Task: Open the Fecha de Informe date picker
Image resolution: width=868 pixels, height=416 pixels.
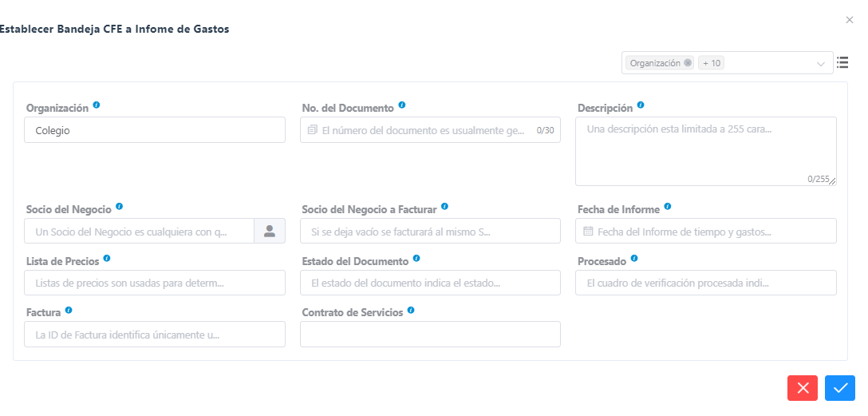Action: point(705,232)
